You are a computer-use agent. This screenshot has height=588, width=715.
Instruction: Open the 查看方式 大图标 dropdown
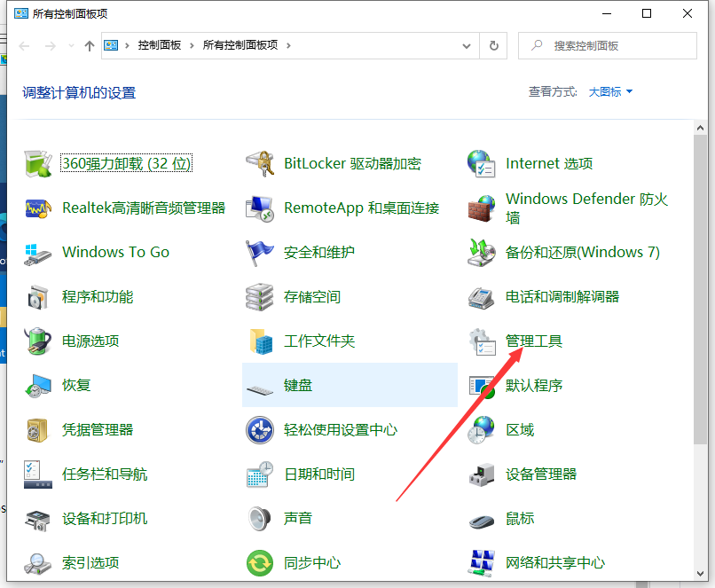click(608, 91)
